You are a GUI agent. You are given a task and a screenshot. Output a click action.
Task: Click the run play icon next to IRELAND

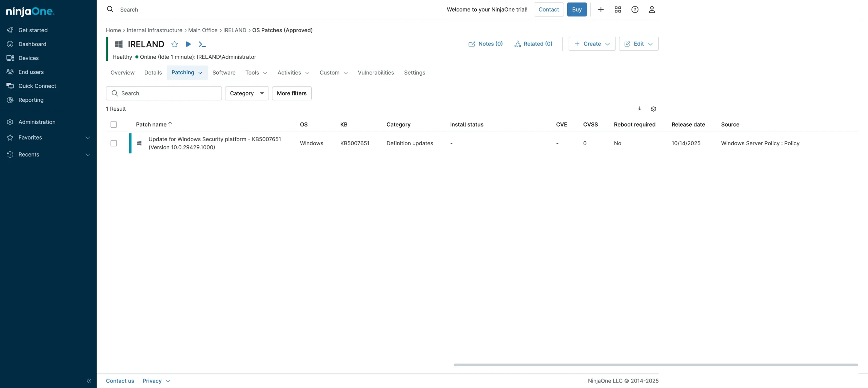(188, 44)
